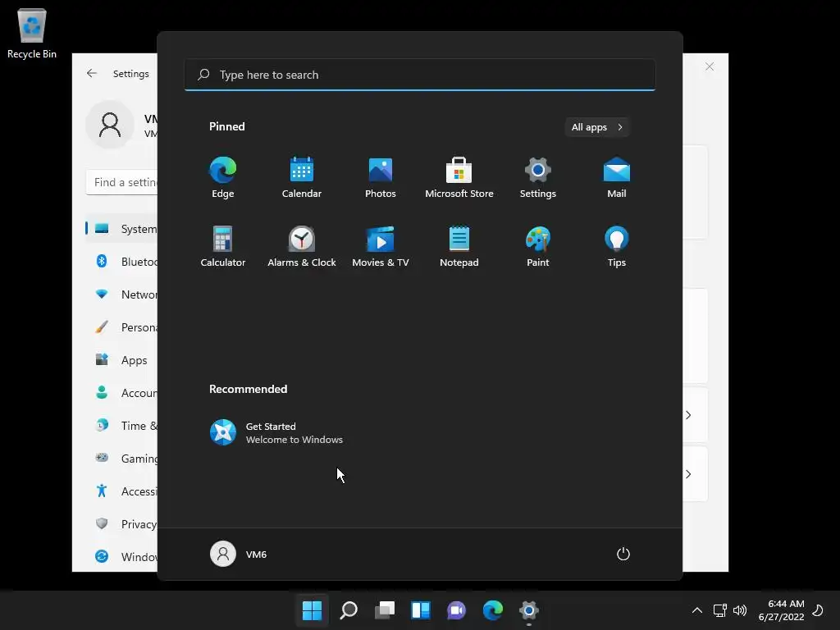
Task: Launch Photos from the Start menu
Action: (381, 177)
